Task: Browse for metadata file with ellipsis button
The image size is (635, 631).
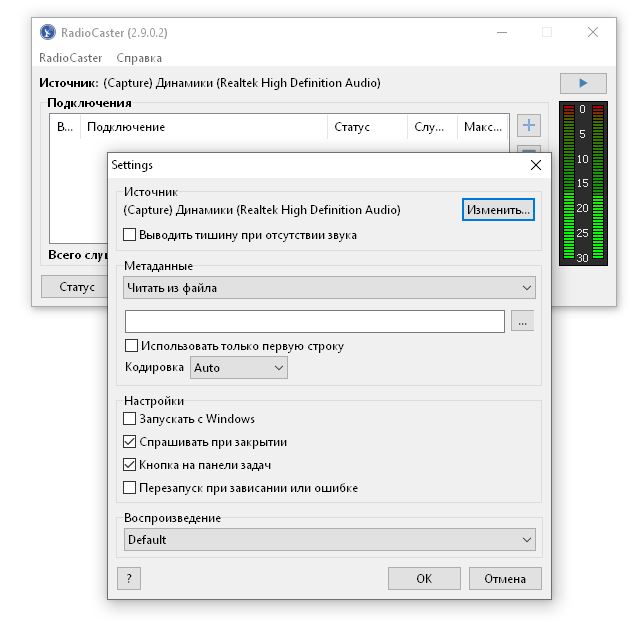Action: click(522, 321)
